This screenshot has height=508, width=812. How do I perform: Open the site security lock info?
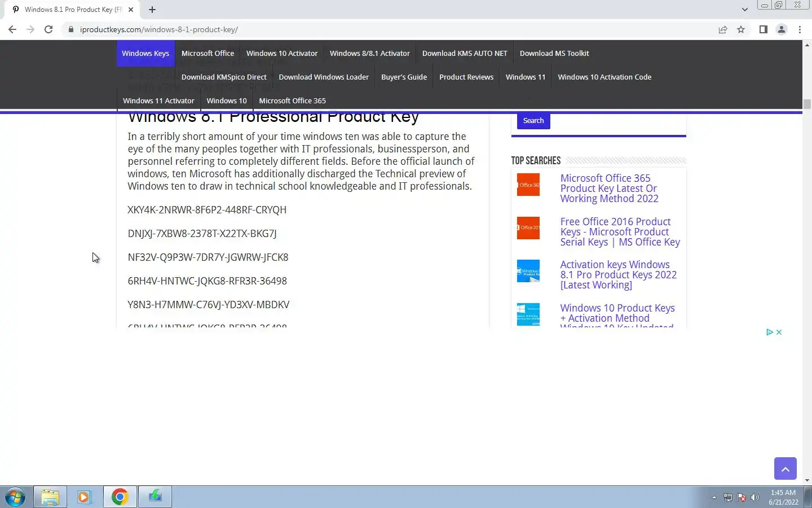[71, 29]
